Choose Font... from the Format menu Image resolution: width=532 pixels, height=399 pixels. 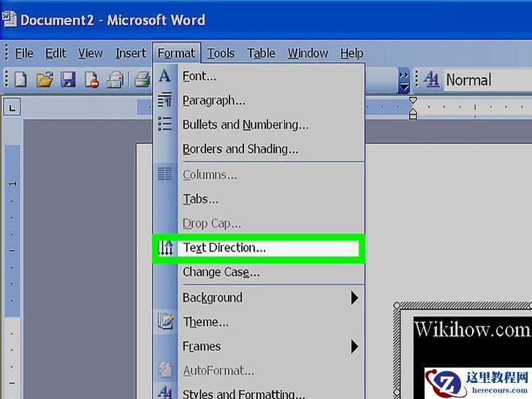pos(259,76)
